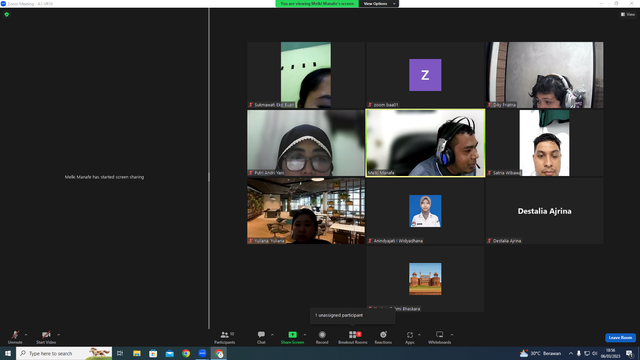Click 'Melki Manafe has started screen sharing' text
Viewport: 640px width, 360px height.
click(104, 177)
